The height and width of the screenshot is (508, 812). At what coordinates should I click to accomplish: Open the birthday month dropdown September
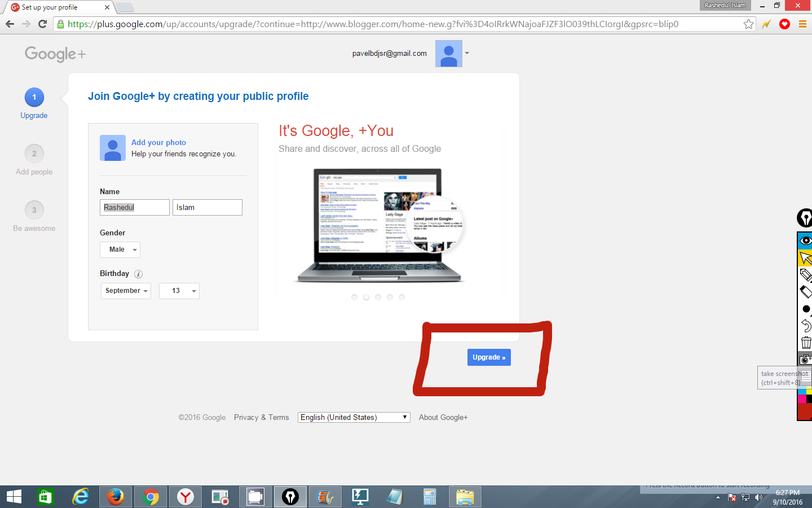[x=126, y=291]
